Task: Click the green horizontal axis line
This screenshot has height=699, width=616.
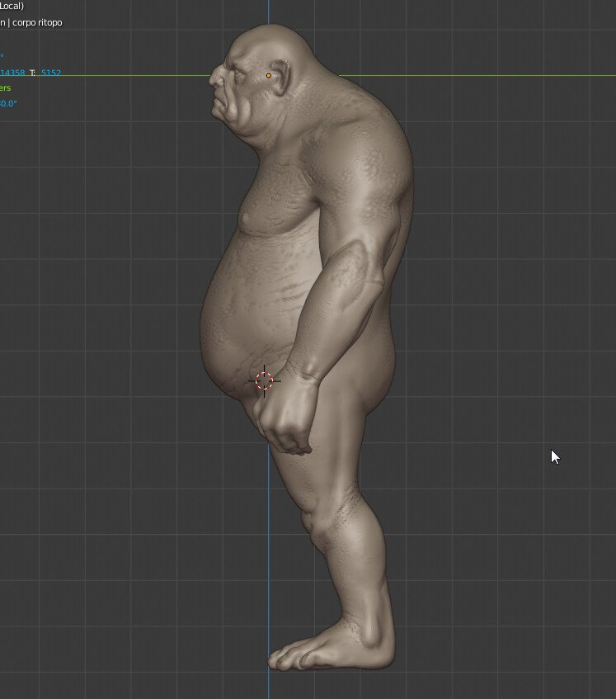Action: [495, 76]
